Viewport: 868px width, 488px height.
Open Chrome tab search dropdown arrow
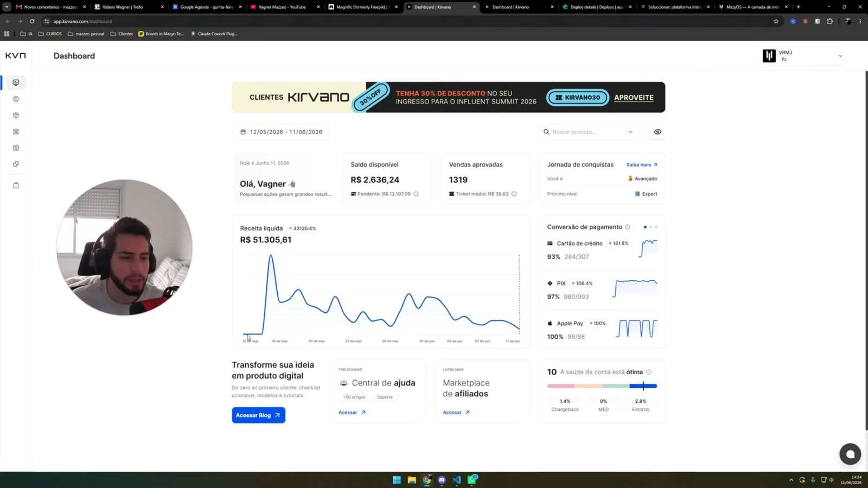coord(7,7)
